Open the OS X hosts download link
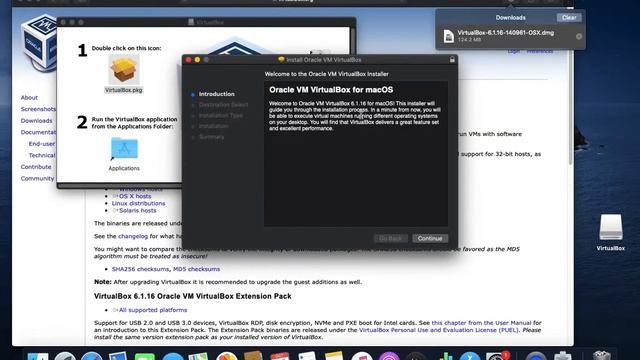This screenshot has width=640, height=360. coord(135,196)
